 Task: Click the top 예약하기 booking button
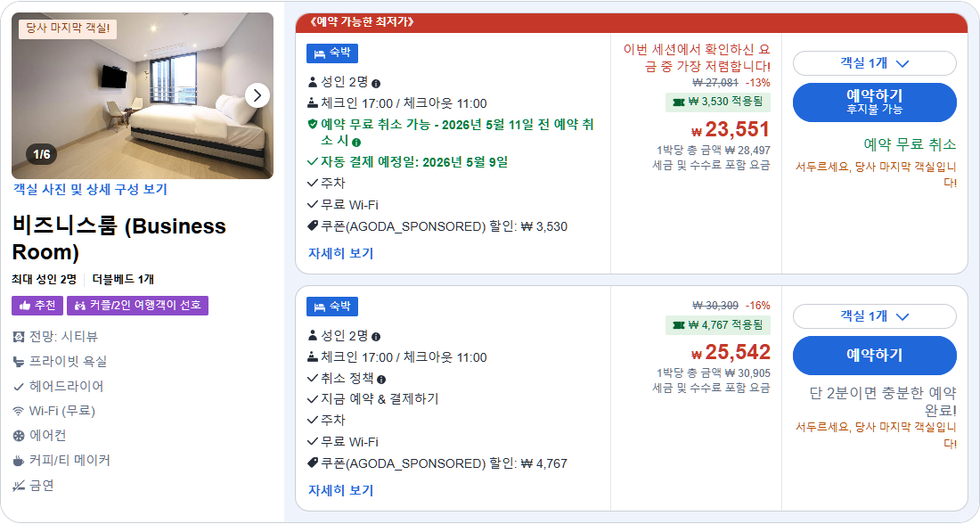click(875, 102)
